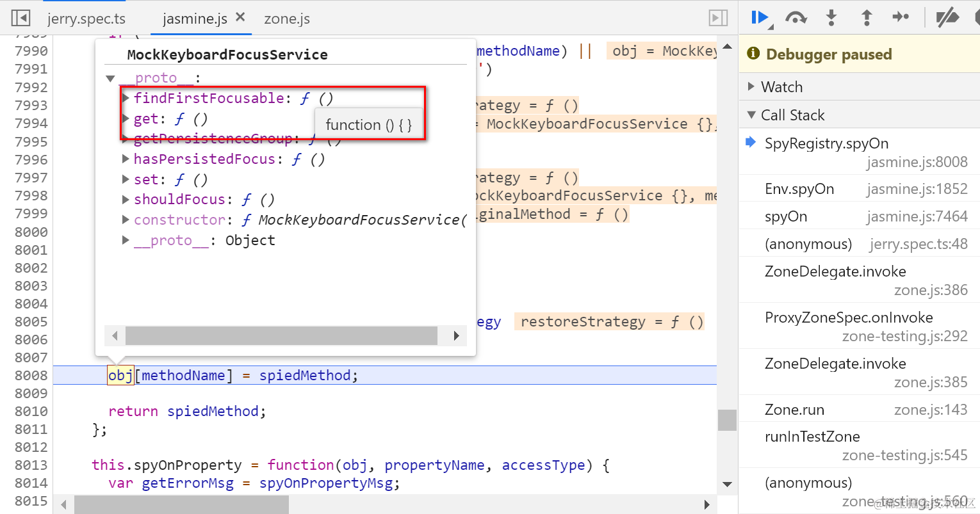Expand hasPersistedFocus property
The height and width of the screenshot is (514, 980).
pyautogui.click(x=126, y=159)
